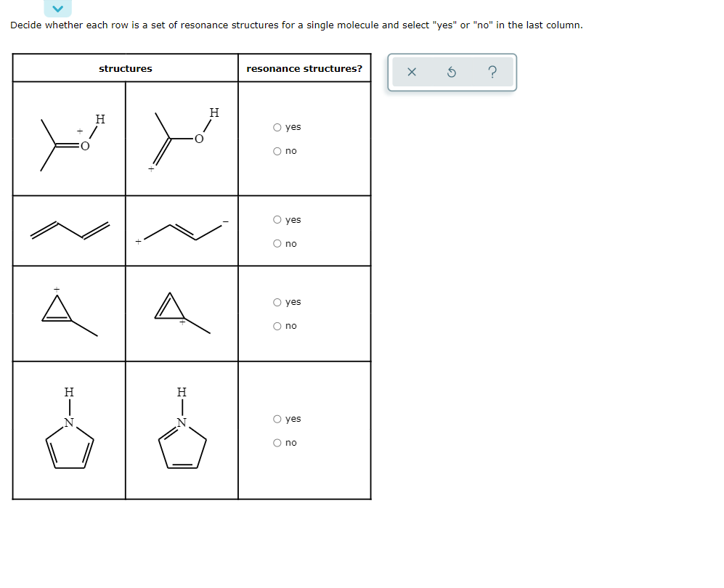This screenshot has height=588, width=724.
Task: Open help with the question mark icon
Action: click(494, 71)
